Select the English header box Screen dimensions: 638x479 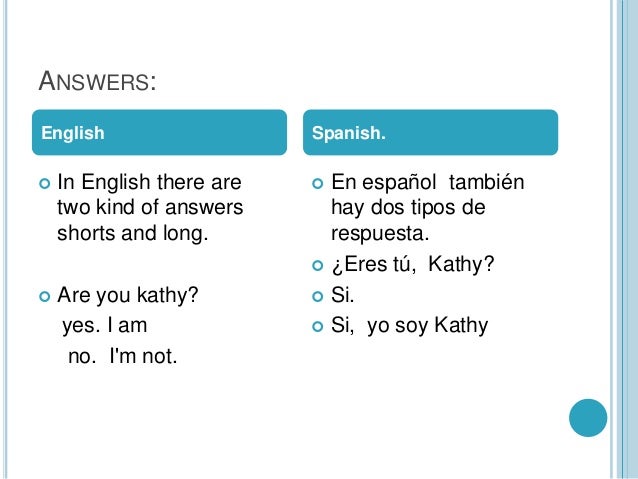pyautogui.click(x=160, y=132)
